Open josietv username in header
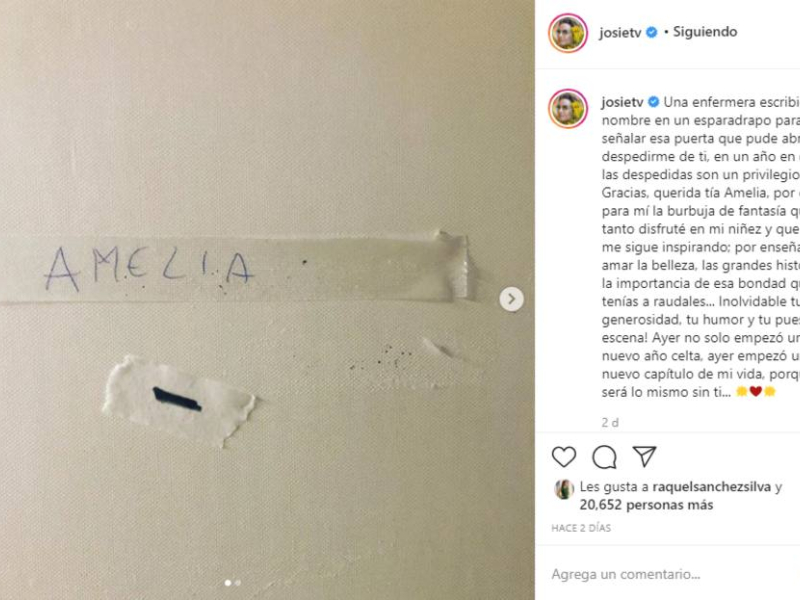This screenshot has height=600, width=800. tap(620, 33)
